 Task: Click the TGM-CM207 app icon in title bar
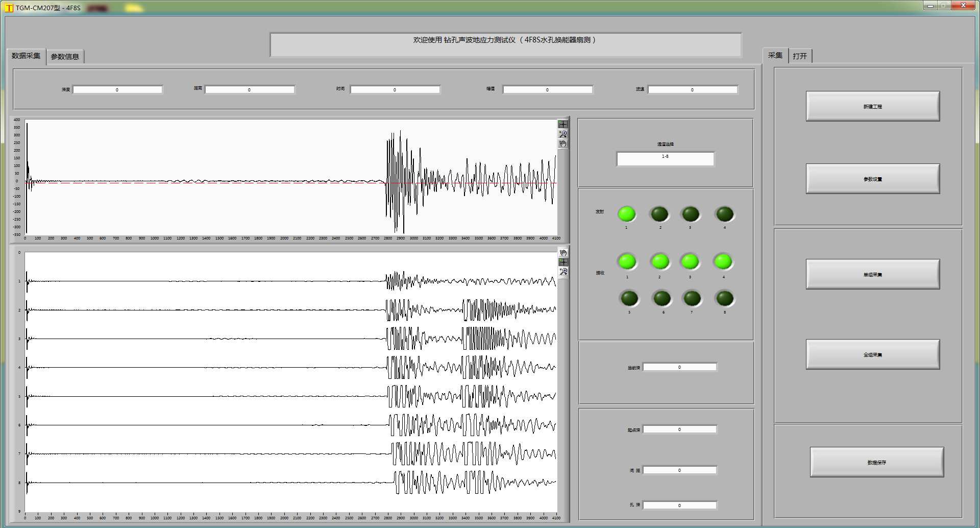(9, 8)
